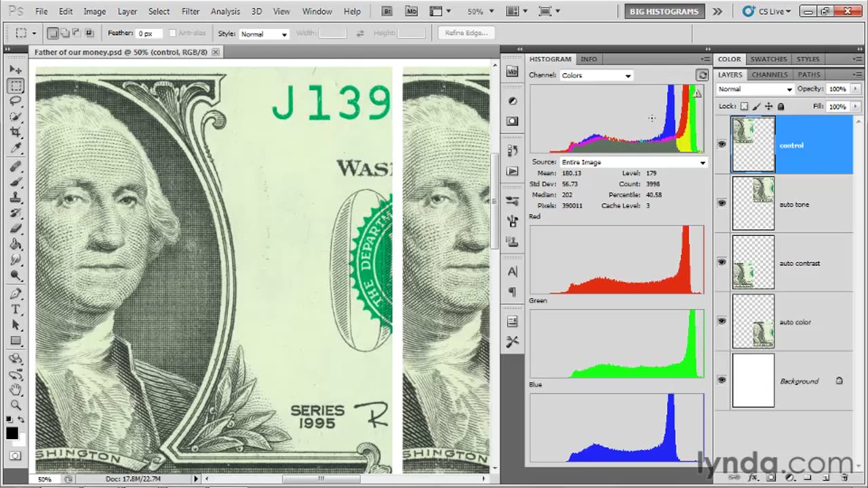Screen dimensions: 868x488
Task: Click the BIG HISTOGRAMS workspace button
Action: pos(664,12)
